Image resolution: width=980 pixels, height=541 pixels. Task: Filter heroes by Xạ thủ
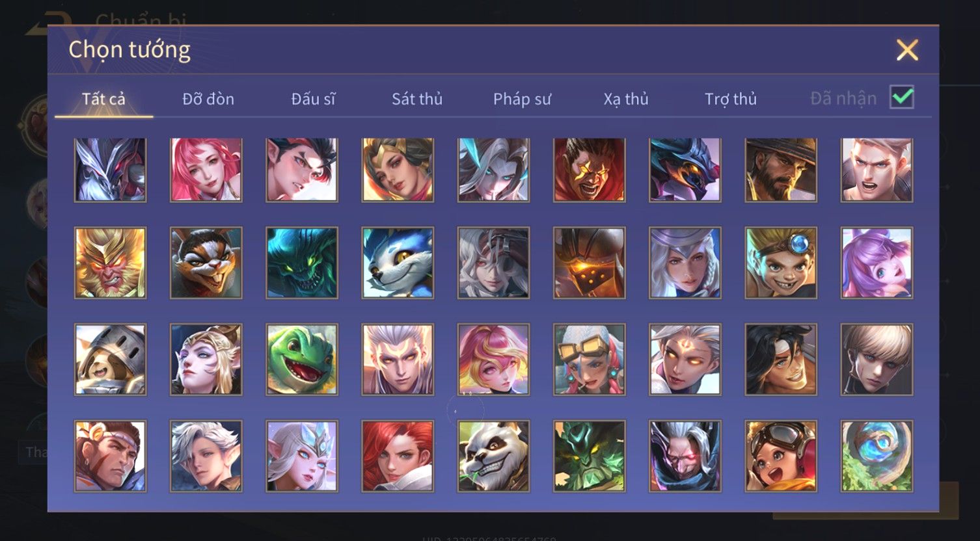click(x=626, y=99)
